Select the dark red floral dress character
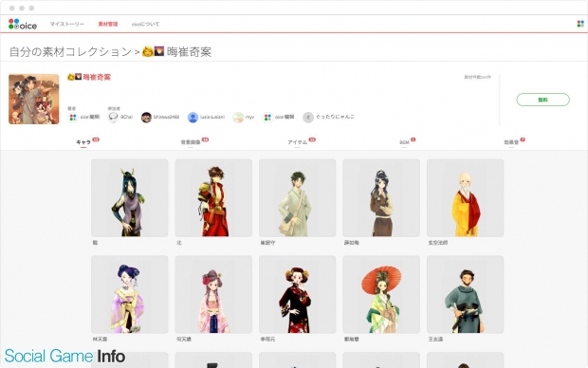588x368 pixels. (298, 294)
